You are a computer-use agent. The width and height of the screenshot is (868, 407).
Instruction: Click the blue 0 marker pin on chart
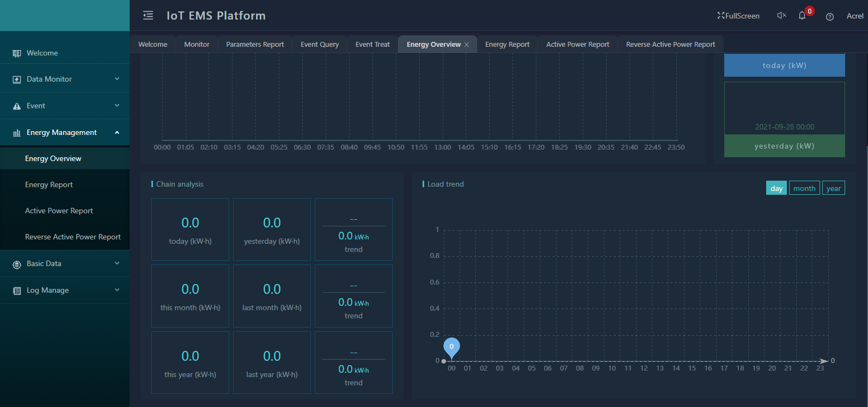click(x=451, y=347)
